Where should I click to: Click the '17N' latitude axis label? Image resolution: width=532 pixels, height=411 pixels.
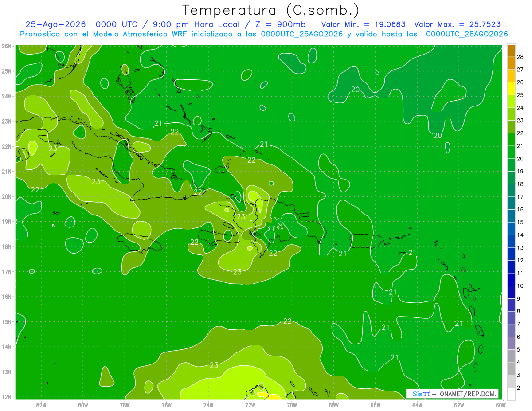tap(7, 272)
